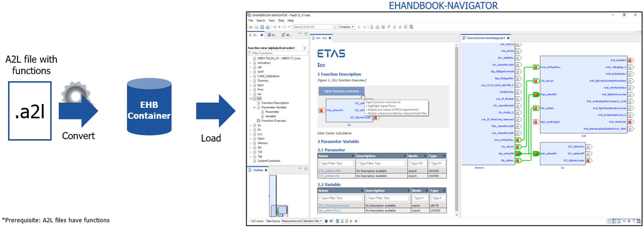The image size is (644, 228).
Task: Click the zoom in plus icon below the diagram
Action: coord(629,221)
